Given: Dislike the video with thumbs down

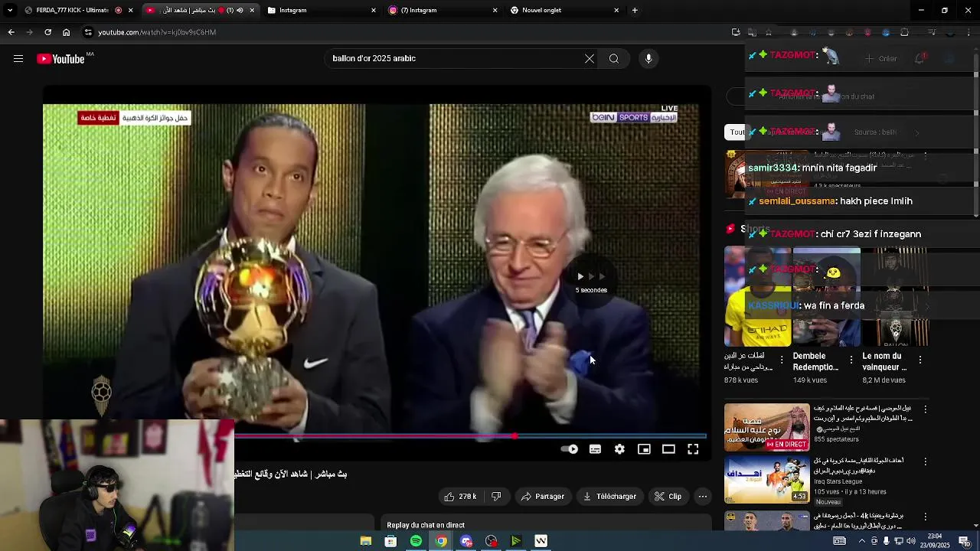Looking at the screenshot, I should tap(496, 497).
